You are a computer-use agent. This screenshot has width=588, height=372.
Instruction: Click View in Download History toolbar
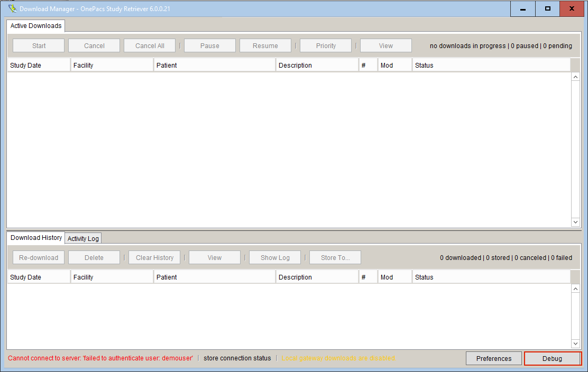coord(215,258)
